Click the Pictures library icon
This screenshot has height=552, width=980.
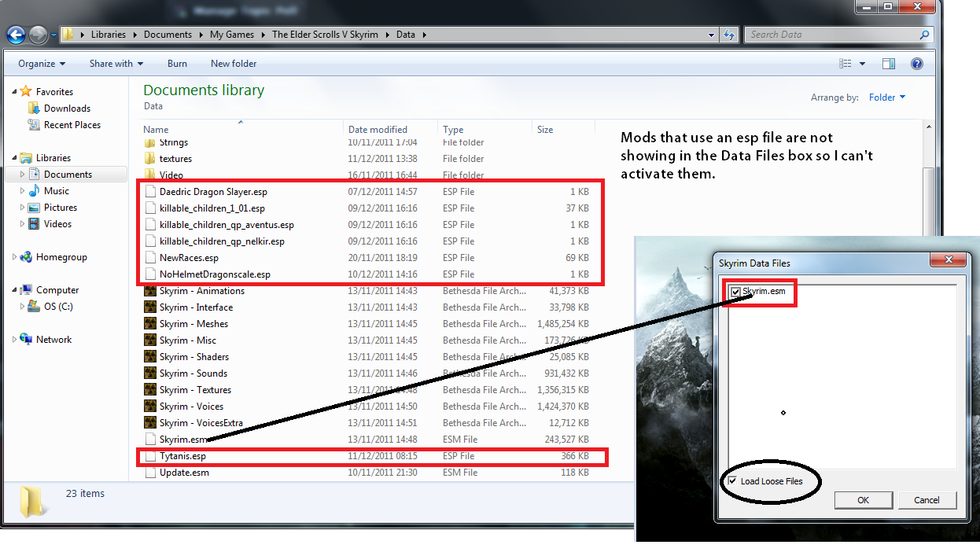click(34, 208)
